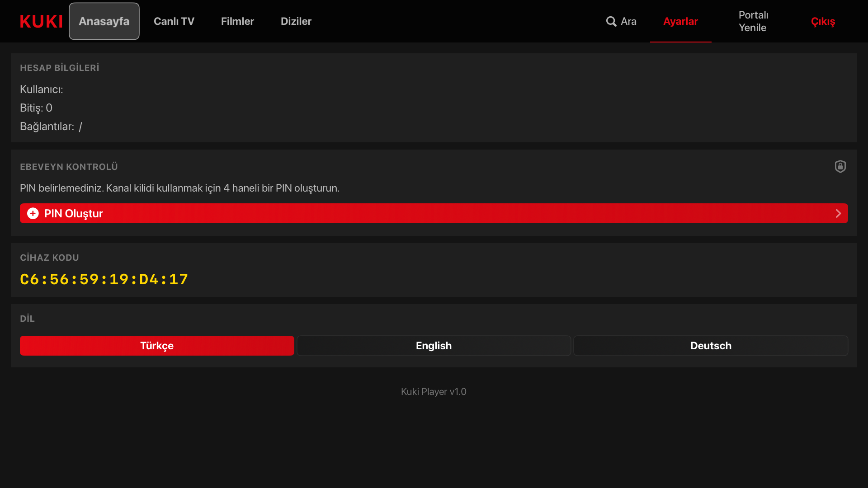Click the HESAP BİLGİLERİ heading
The image size is (868, 488).
coord(60,68)
